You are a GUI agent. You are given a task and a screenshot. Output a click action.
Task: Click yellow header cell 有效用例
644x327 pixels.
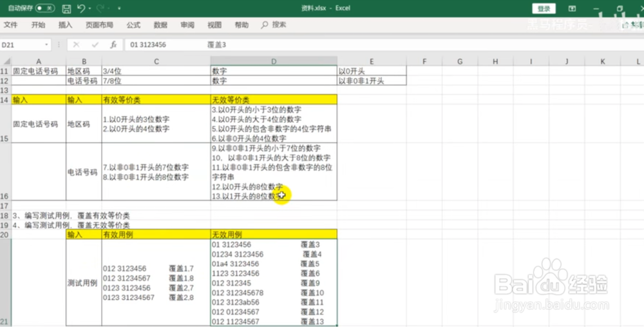pyautogui.click(x=156, y=235)
